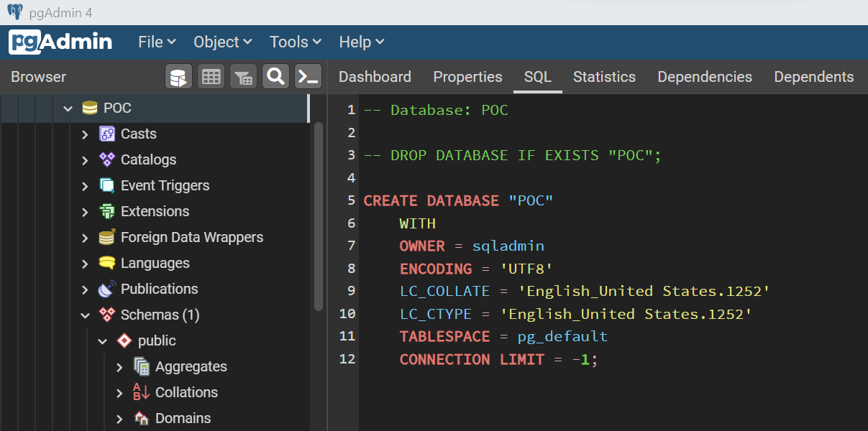Collapse the POC database node
868x431 pixels.
click(68, 108)
